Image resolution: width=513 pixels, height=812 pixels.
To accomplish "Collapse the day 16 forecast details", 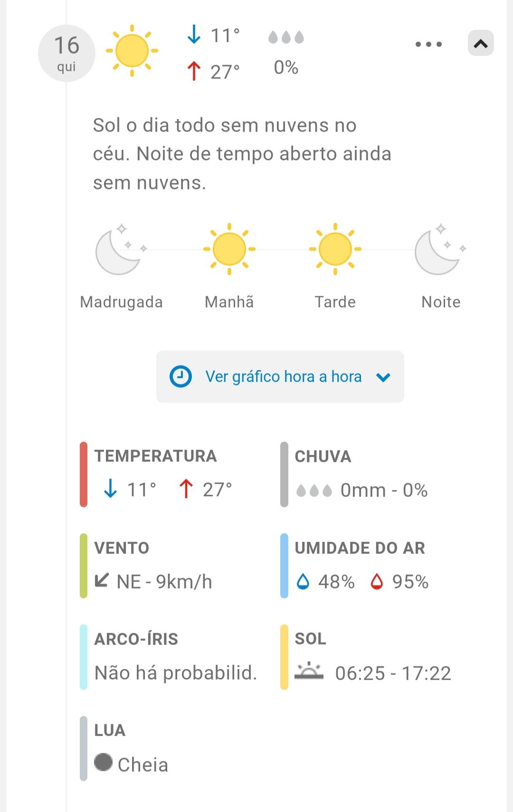I will click(x=481, y=44).
